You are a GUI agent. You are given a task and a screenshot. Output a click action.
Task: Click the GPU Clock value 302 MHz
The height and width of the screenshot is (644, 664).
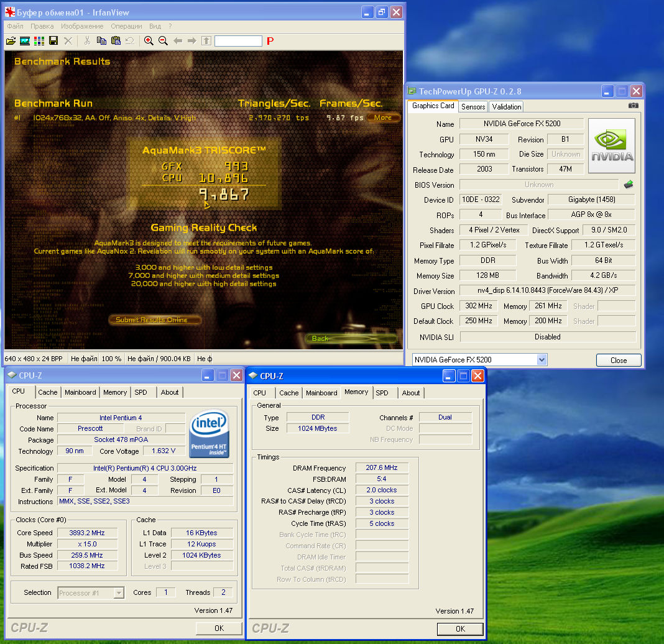pyautogui.click(x=479, y=306)
